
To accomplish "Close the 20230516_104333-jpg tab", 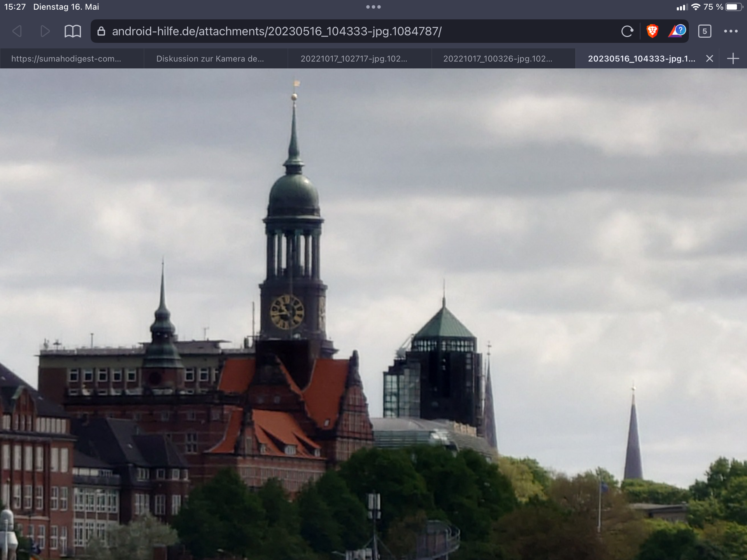I will pos(710,59).
